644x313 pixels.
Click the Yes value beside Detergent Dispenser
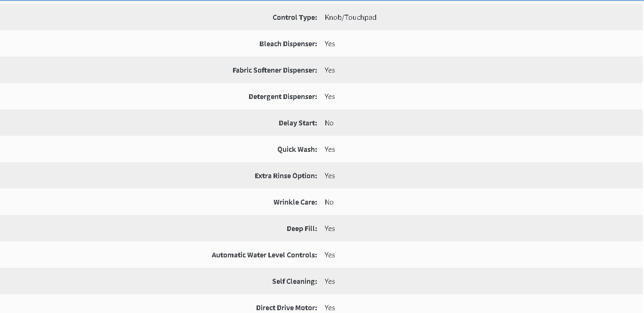pos(330,97)
